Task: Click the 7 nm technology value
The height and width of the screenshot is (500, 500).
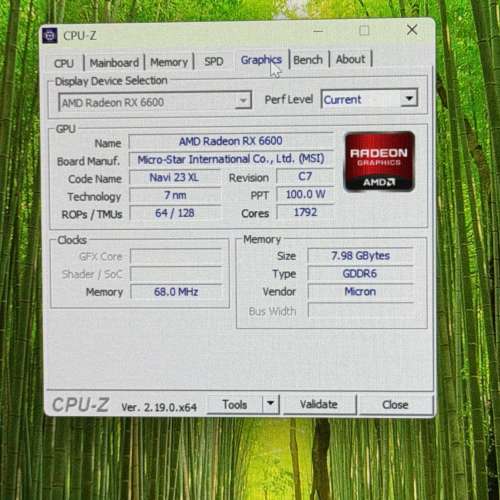Action: [175, 195]
